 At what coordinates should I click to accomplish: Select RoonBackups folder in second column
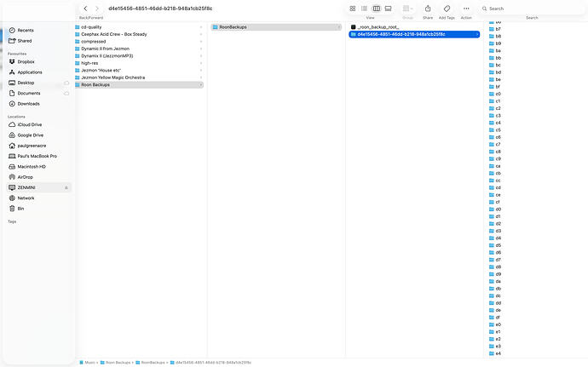tap(276, 27)
